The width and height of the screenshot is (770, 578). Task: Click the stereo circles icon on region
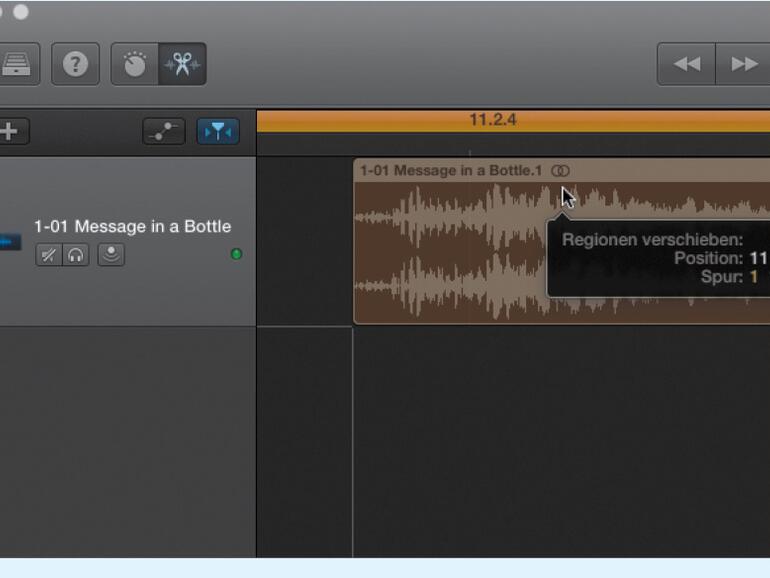560,171
